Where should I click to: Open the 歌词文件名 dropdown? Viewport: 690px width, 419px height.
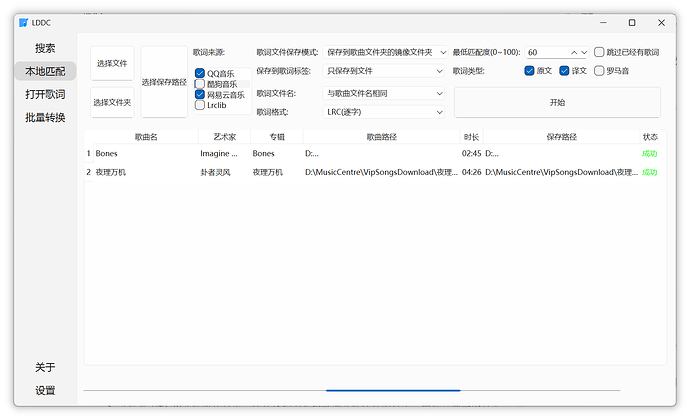tap(383, 93)
